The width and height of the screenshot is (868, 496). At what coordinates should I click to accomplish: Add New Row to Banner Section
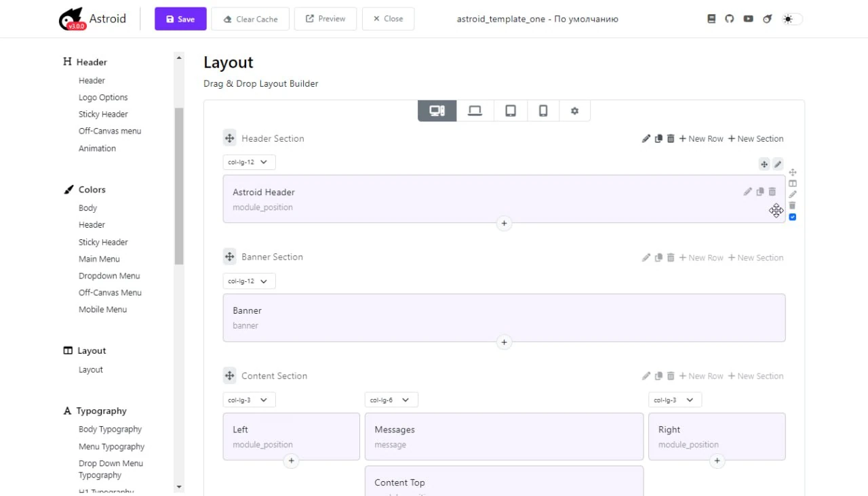point(701,257)
